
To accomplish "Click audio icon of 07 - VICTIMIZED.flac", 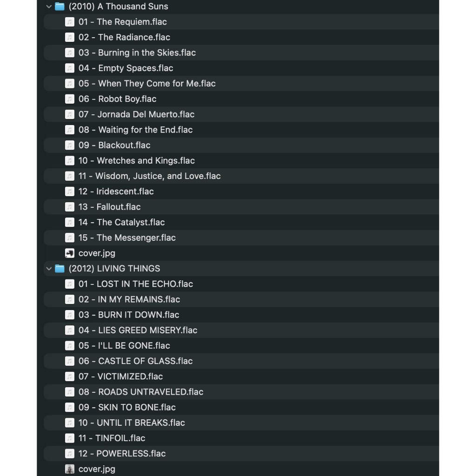I will (70, 377).
